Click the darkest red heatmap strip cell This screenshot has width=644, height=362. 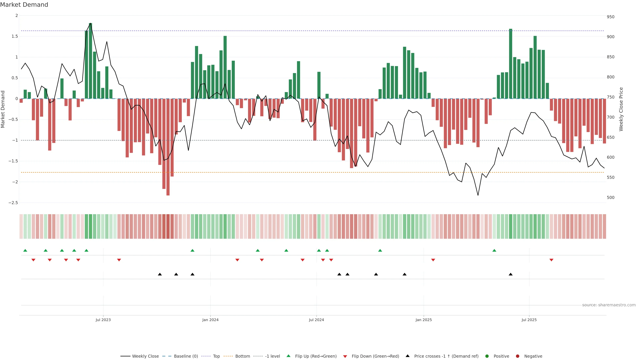(x=168, y=226)
